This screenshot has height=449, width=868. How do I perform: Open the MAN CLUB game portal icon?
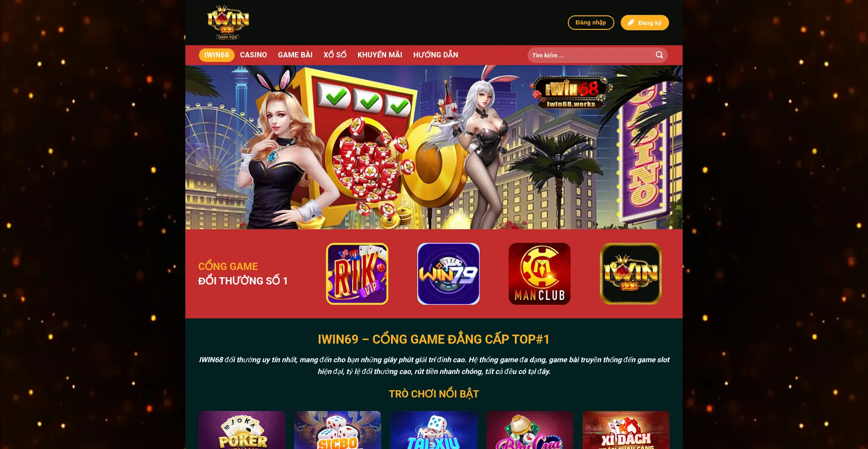point(539,274)
